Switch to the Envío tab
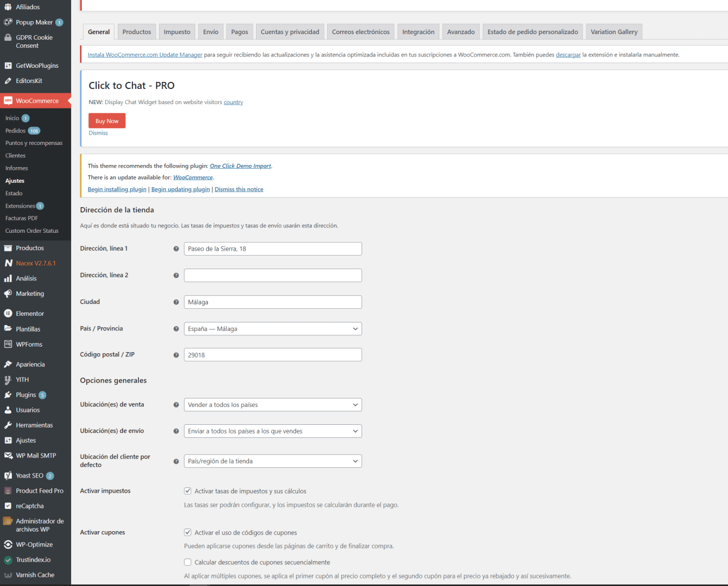Viewport: 728px width, 586px height. point(211,32)
